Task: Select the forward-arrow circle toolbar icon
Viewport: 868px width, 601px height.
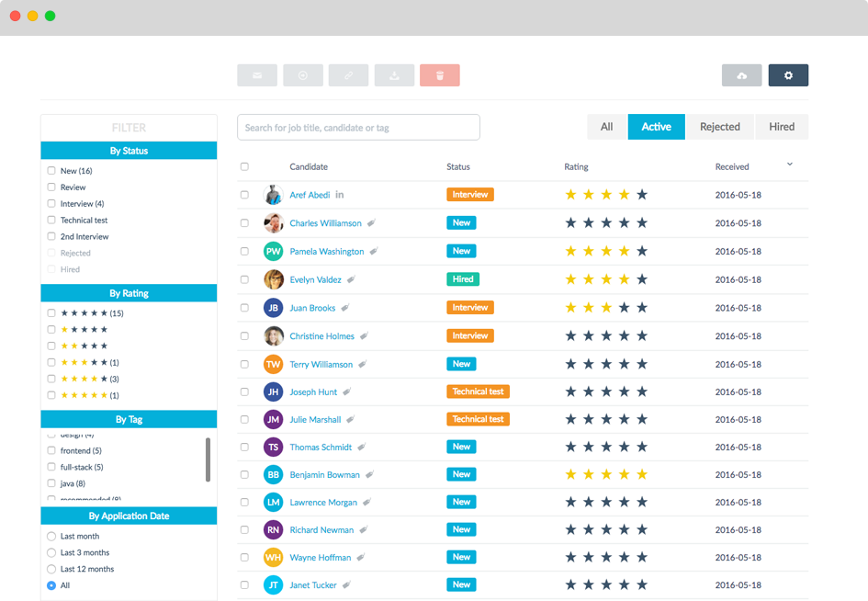Action: 303,75
